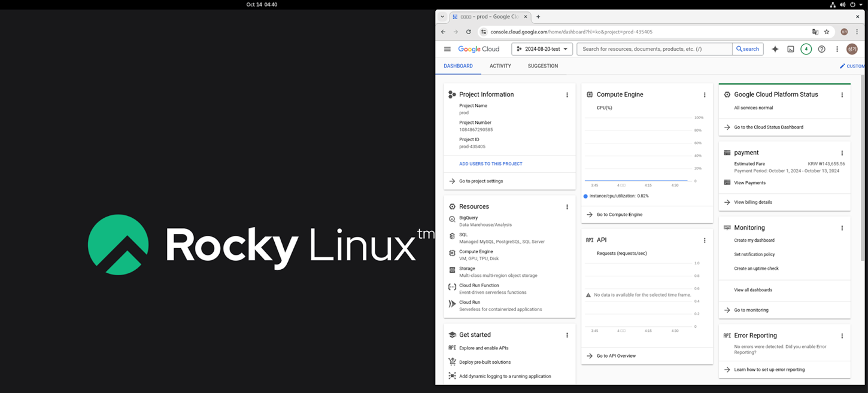Focus the search for resources input field
Viewport: 868px width, 393px height.
click(x=654, y=49)
